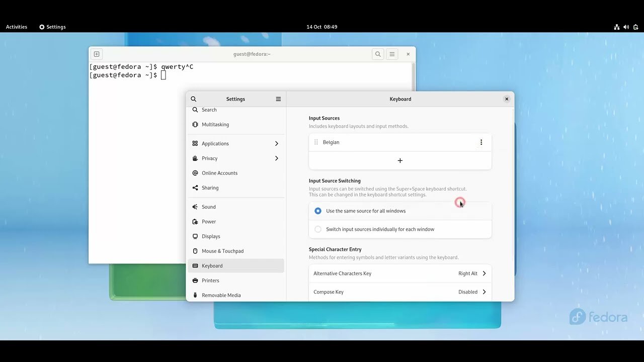Expand the Privacy submenu chevron
This screenshot has height=362, width=644.
276,158
